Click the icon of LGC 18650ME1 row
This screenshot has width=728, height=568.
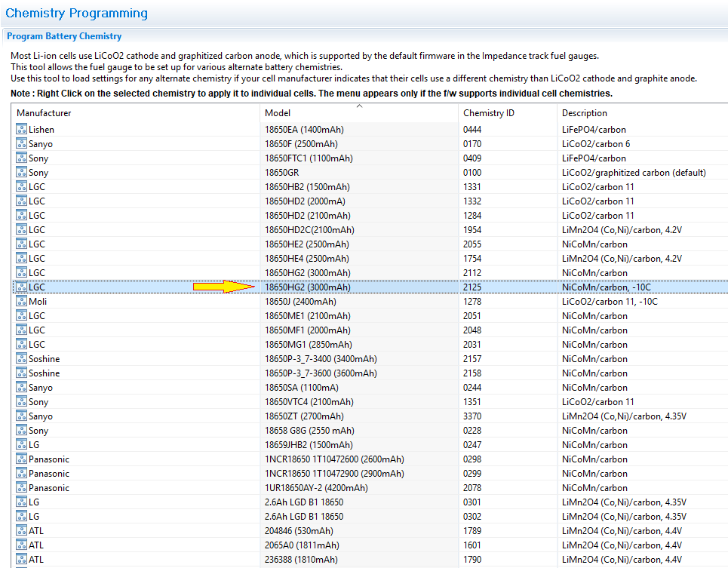pyautogui.click(x=21, y=315)
